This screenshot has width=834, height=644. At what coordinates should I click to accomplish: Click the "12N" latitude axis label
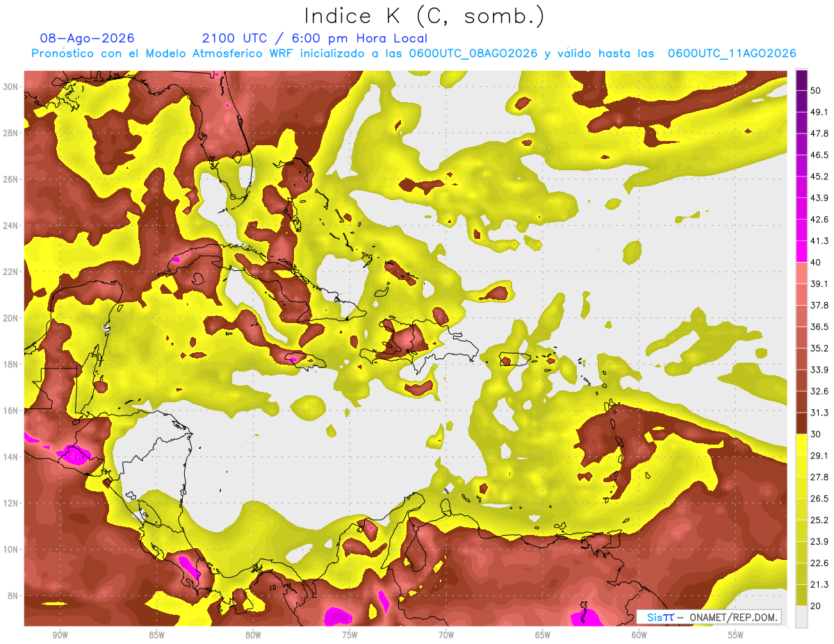[10, 503]
